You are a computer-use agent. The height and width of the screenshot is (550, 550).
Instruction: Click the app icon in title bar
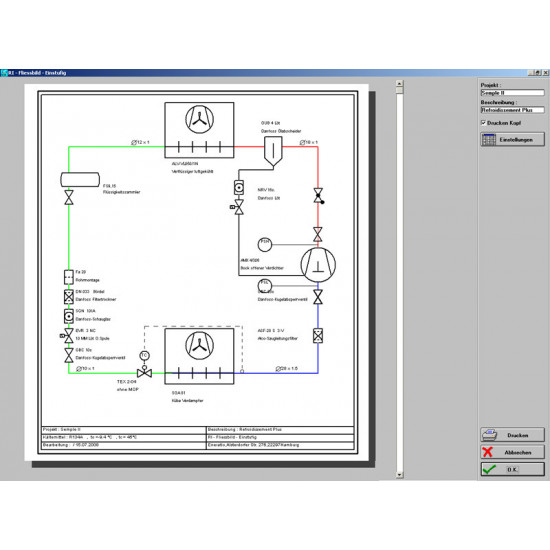(x=4, y=73)
